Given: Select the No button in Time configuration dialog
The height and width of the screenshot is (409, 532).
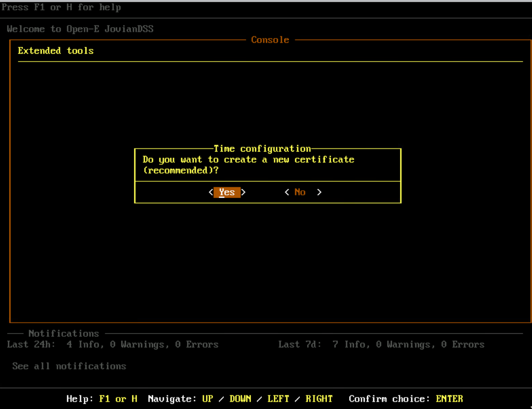Looking at the screenshot, I should point(300,192).
